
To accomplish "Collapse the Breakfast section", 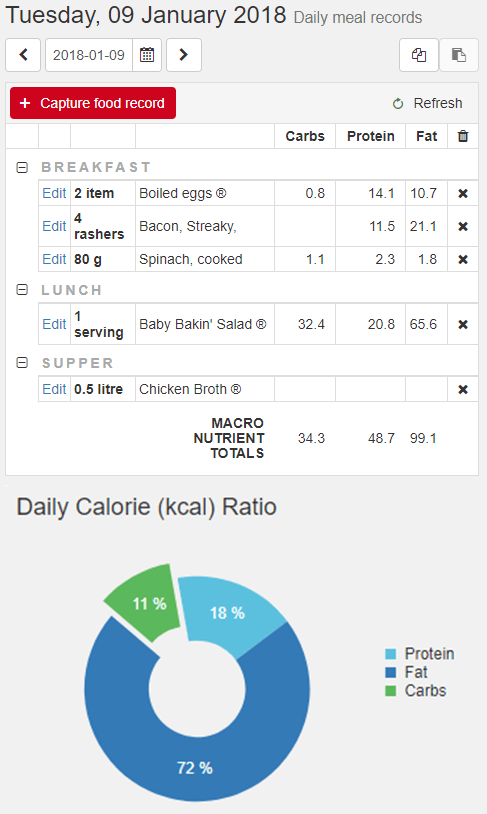I will coord(22,167).
